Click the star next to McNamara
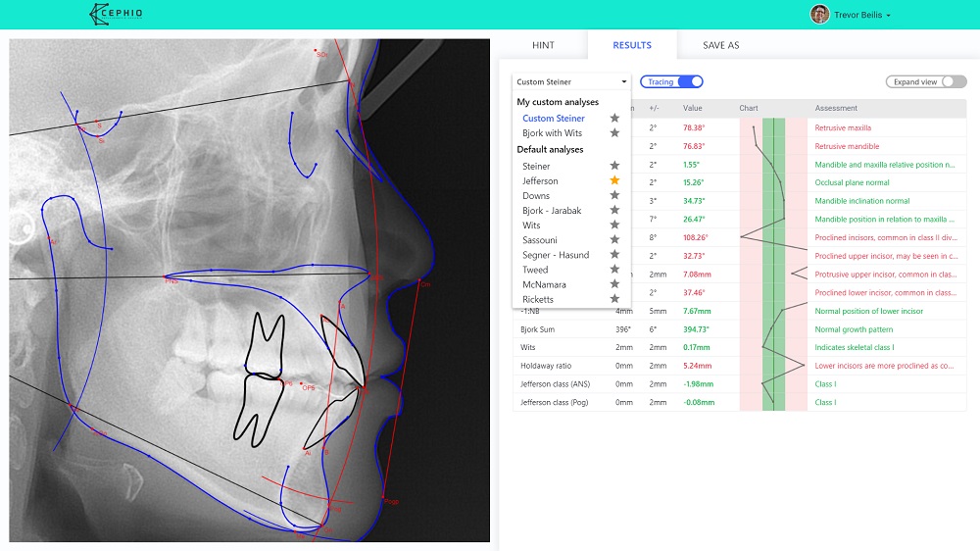The height and width of the screenshot is (551, 980). (614, 284)
